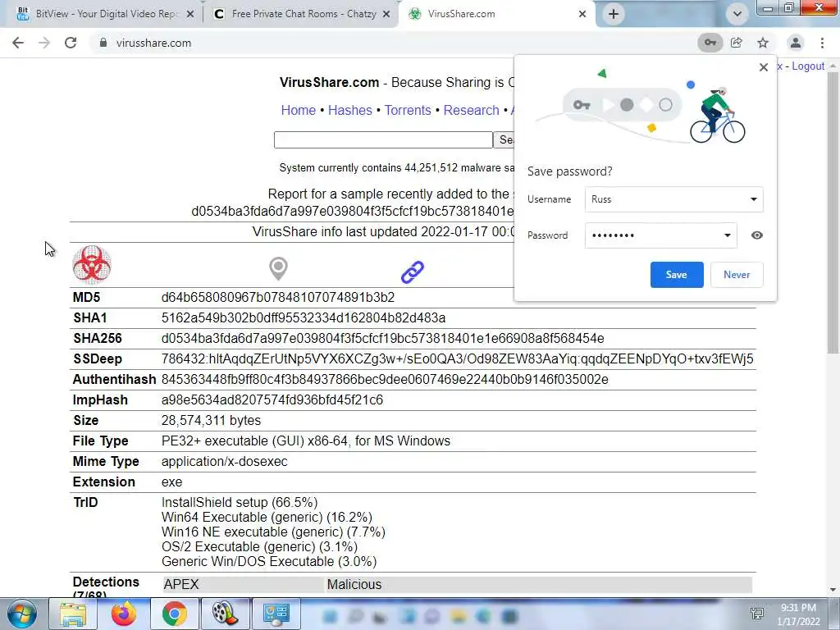Click the gray map pin icon
This screenshot has width=840, height=630.
[x=278, y=268]
